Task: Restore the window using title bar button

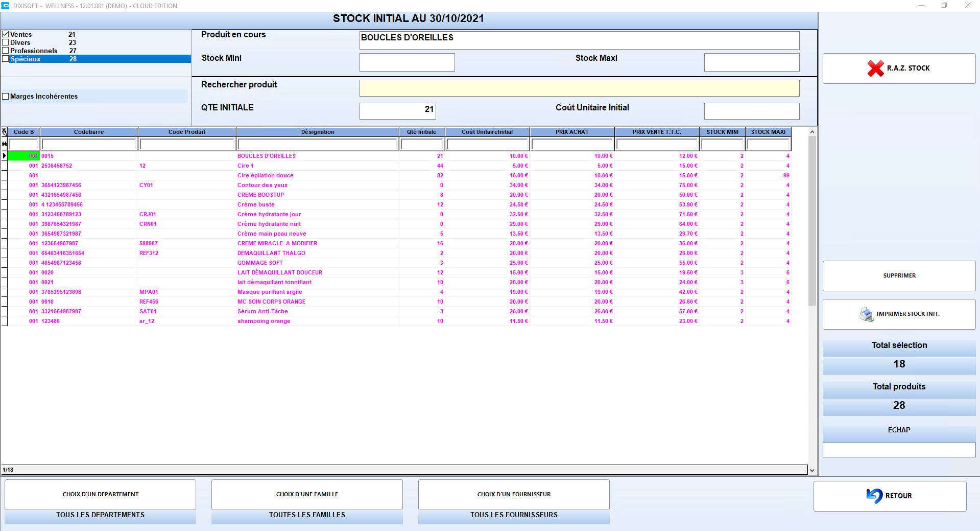Action: point(944,6)
